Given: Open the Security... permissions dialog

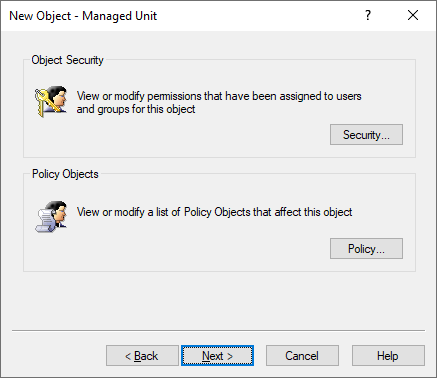Looking at the screenshot, I should point(366,135).
